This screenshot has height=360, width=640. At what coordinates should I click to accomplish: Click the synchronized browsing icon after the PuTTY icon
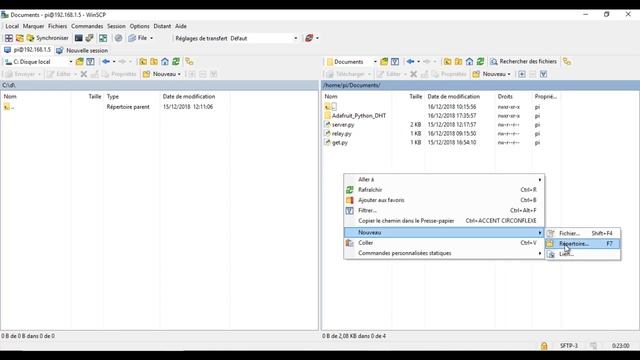(103, 38)
